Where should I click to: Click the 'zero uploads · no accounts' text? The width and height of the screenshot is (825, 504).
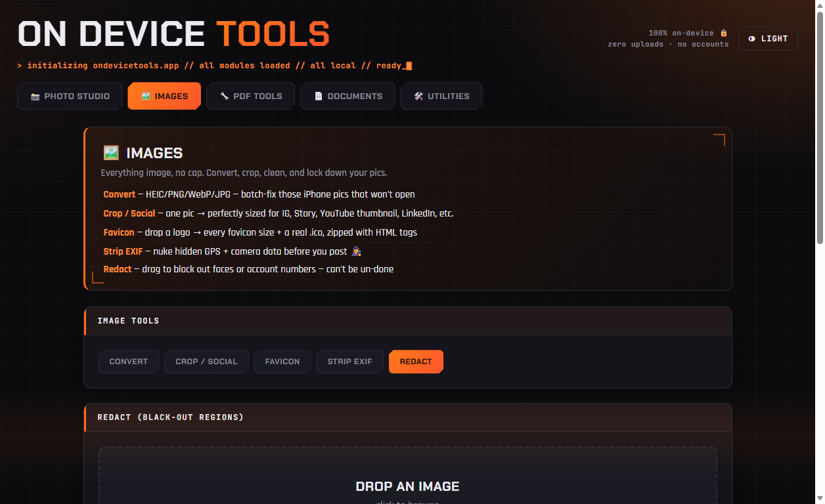[x=668, y=45]
